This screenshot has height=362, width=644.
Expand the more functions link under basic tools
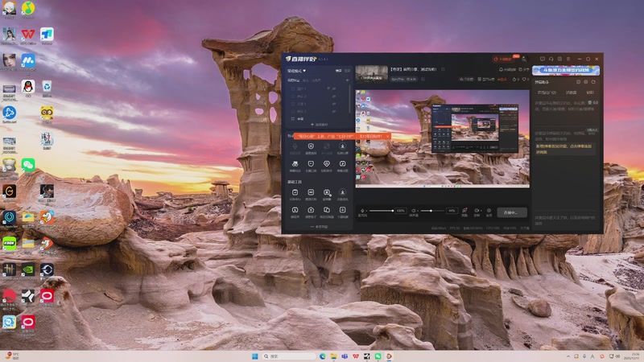[319, 227]
